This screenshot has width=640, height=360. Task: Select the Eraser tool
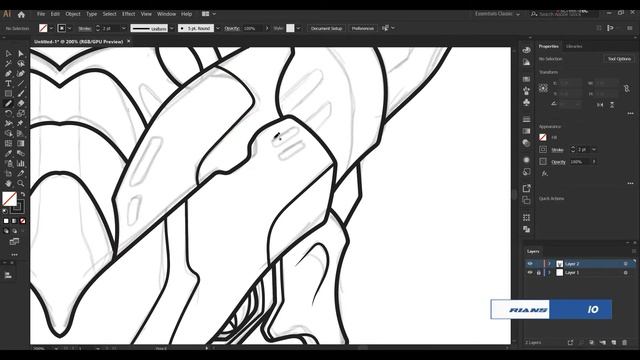tap(21, 104)
